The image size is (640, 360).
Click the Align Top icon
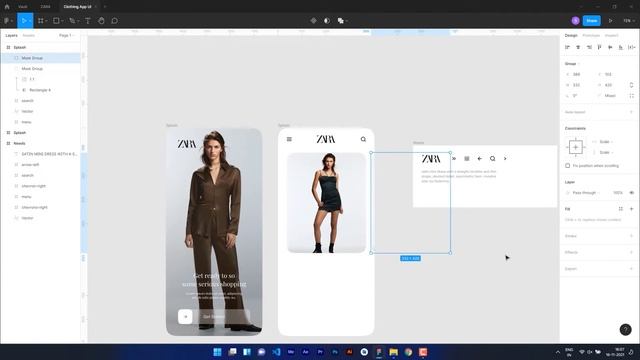coord(600,47)
